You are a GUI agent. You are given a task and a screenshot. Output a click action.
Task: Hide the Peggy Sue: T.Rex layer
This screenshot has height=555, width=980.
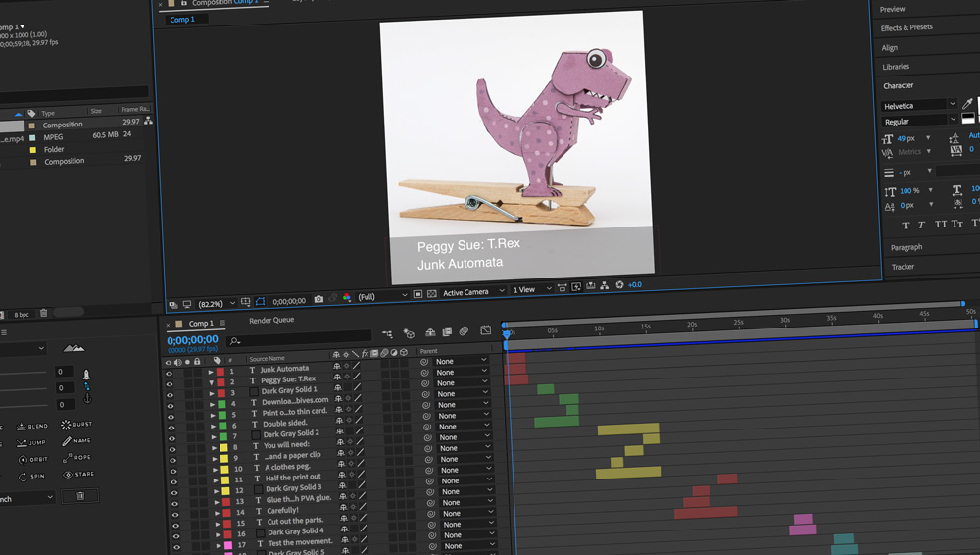pos(170,383)
